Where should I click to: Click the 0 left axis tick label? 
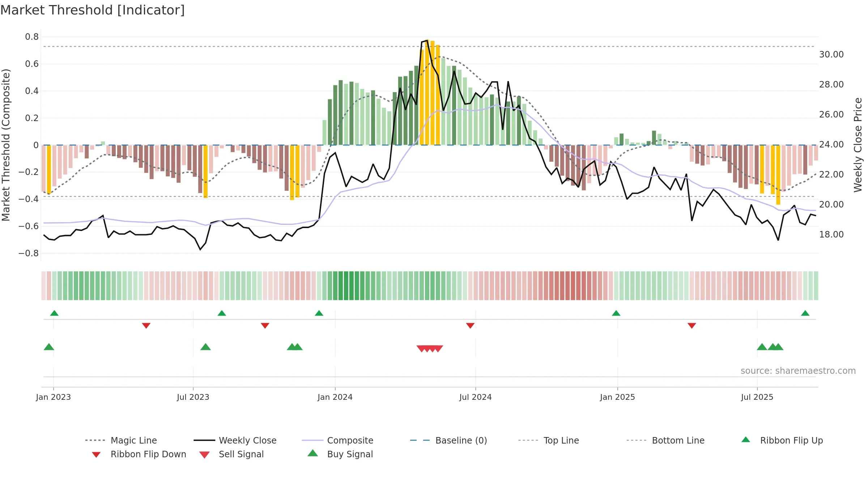(x=36, y=145)
